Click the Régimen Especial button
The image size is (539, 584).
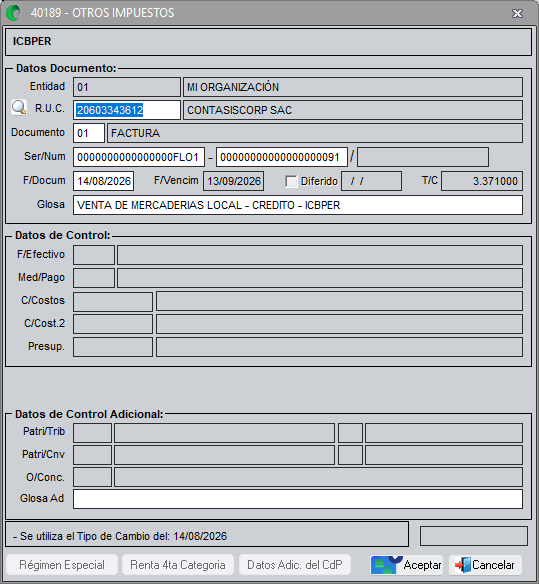coord(62,565)
